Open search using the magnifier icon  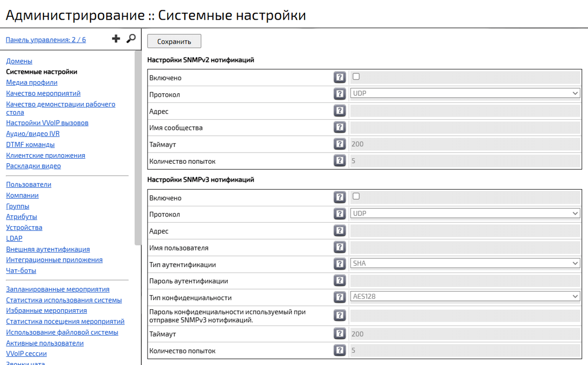tap(131, 39)
